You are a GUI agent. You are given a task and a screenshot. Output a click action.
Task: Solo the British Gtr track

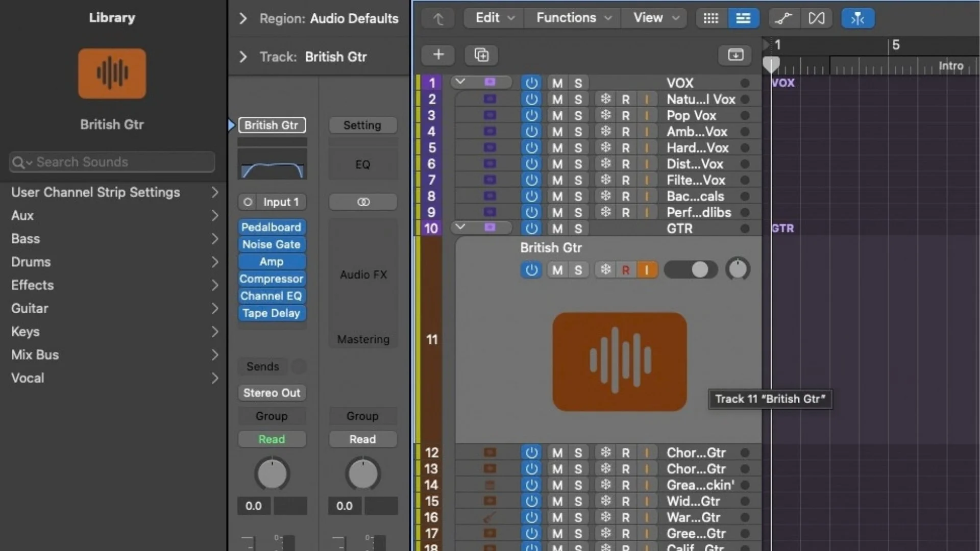click(x=578, y=269)
